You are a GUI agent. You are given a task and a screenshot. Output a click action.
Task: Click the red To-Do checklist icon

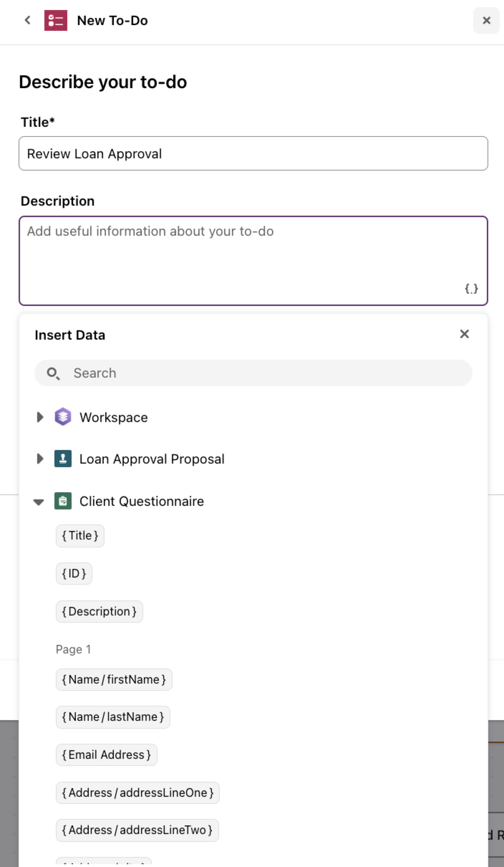point(55,20)
